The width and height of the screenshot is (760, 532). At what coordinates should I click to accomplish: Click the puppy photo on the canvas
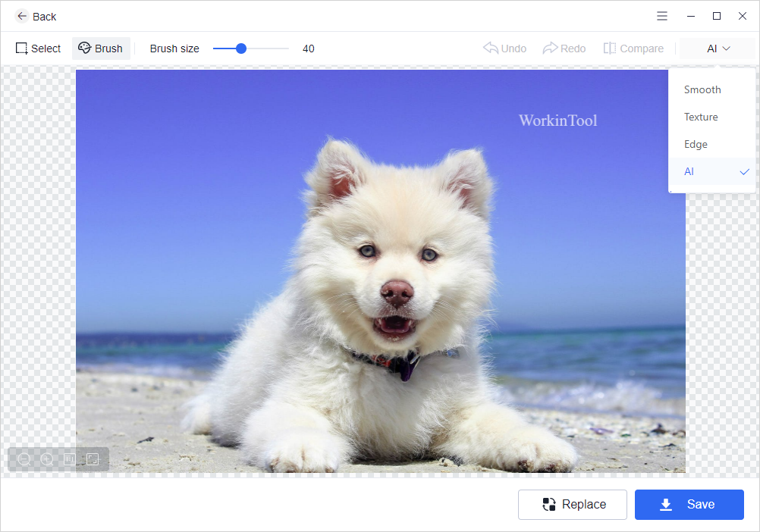tap(381, 271)
